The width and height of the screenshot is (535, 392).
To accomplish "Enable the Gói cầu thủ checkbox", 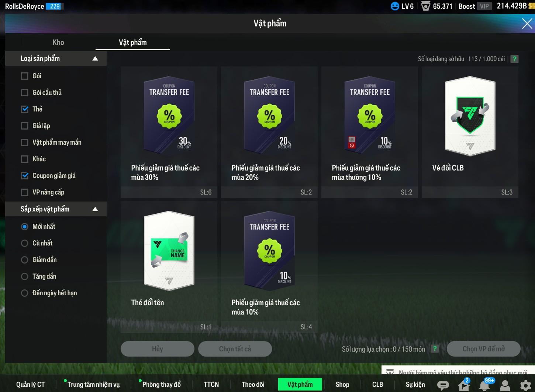I will 25,93.
